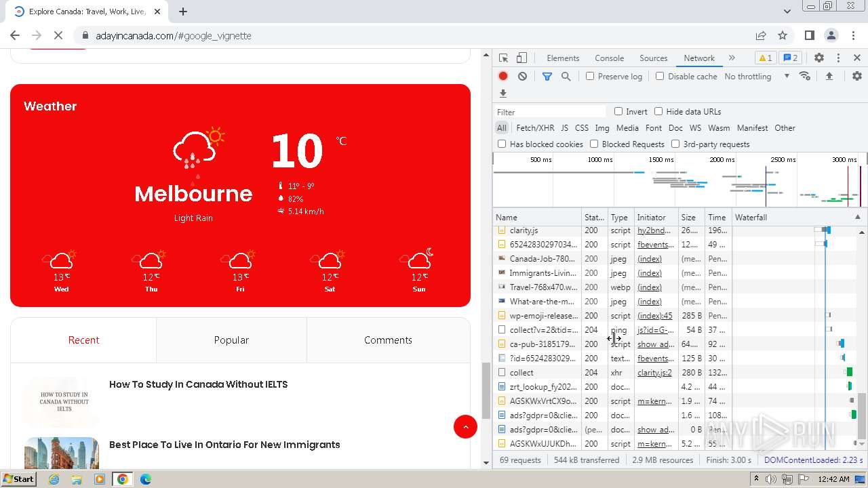Open DevTools customize three-dot menu
868x488 pixels.
[x=838, y=58]
